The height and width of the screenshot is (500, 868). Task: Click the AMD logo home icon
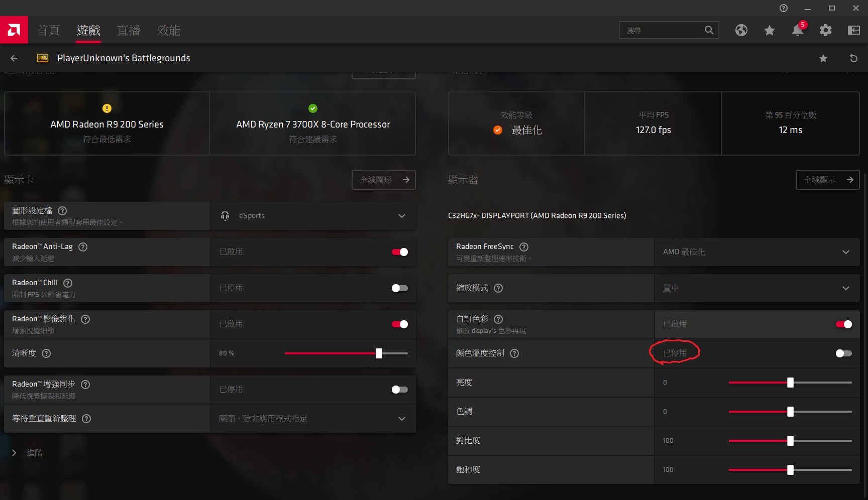pyautogui.click(x=14, y=30)
